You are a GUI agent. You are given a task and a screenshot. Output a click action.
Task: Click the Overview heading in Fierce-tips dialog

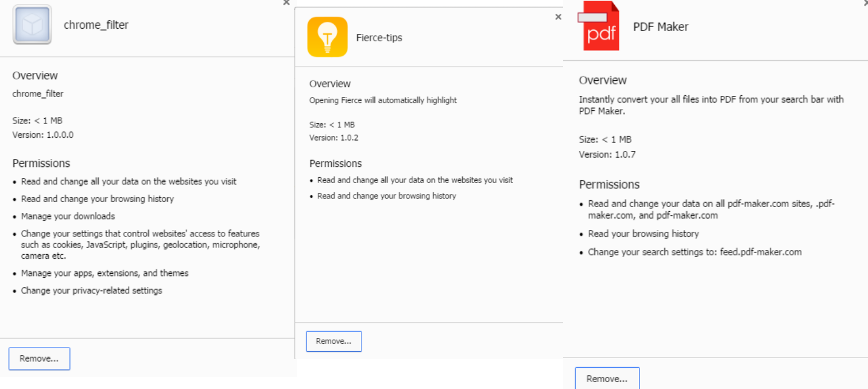click(330, 84)
